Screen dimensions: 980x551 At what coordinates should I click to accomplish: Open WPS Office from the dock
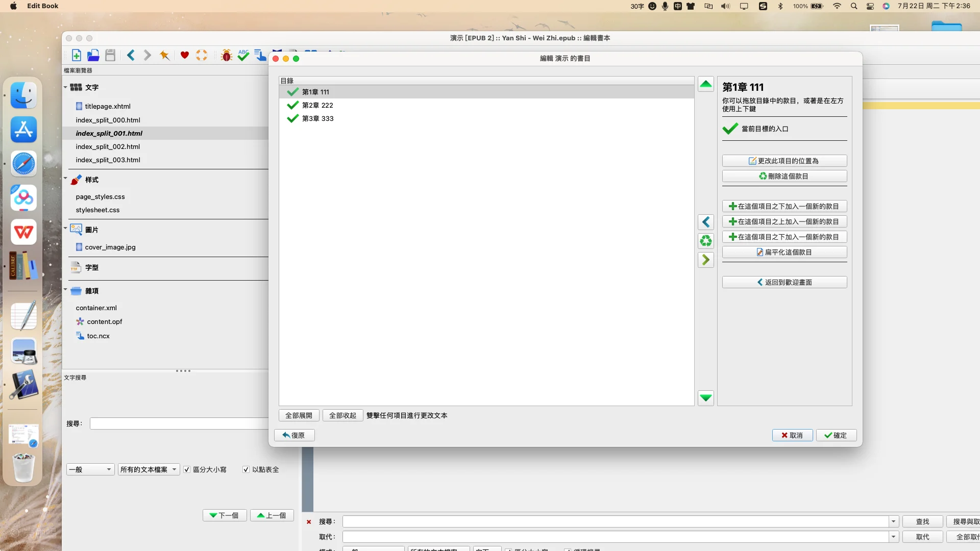(x=23, y=232)
